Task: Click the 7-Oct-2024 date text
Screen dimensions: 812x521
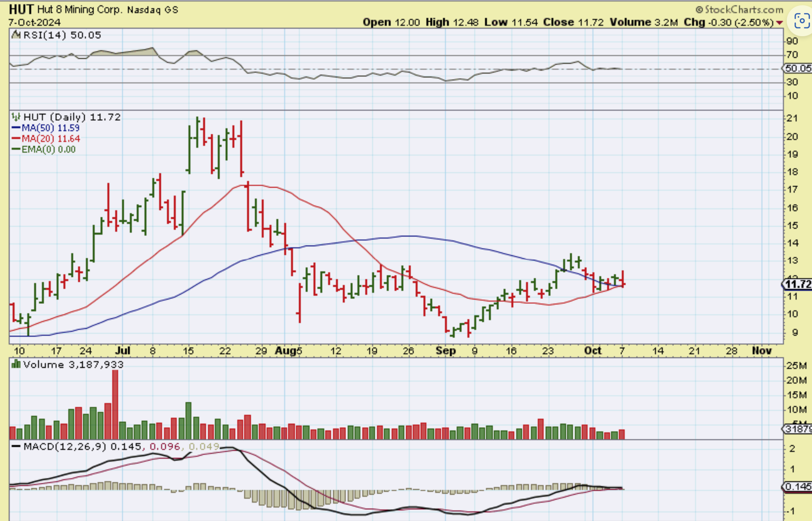Action: tap(35, 22)
